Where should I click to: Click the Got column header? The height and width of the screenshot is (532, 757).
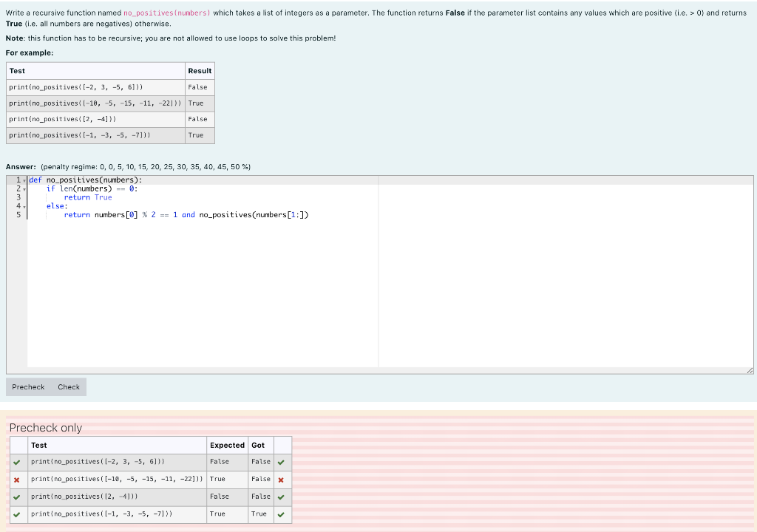[x=258, y=445]
